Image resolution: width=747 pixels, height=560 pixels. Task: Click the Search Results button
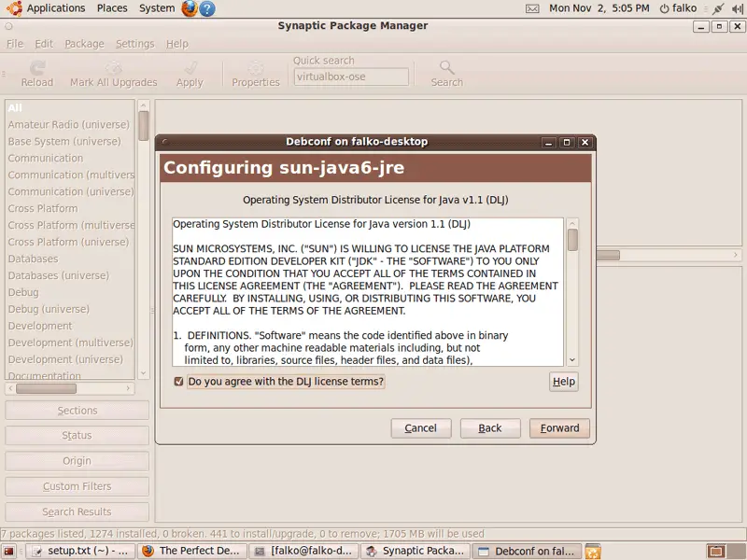pos(77,511)
